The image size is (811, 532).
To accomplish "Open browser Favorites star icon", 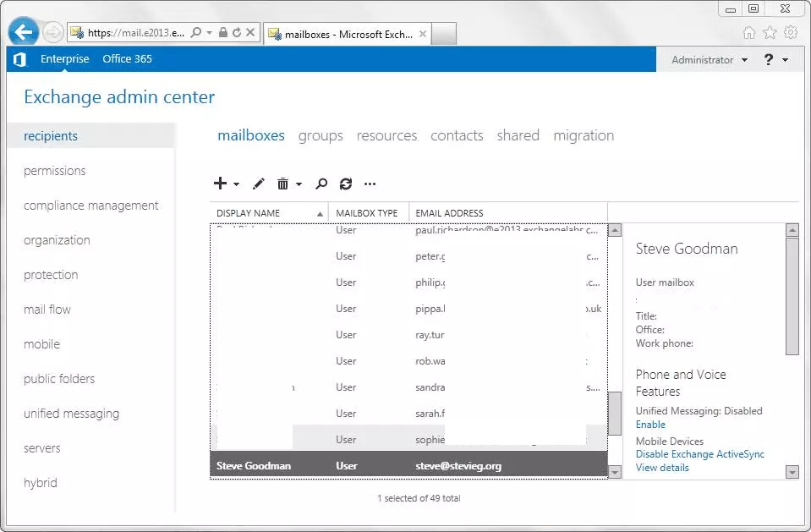I will pos(770,33).
